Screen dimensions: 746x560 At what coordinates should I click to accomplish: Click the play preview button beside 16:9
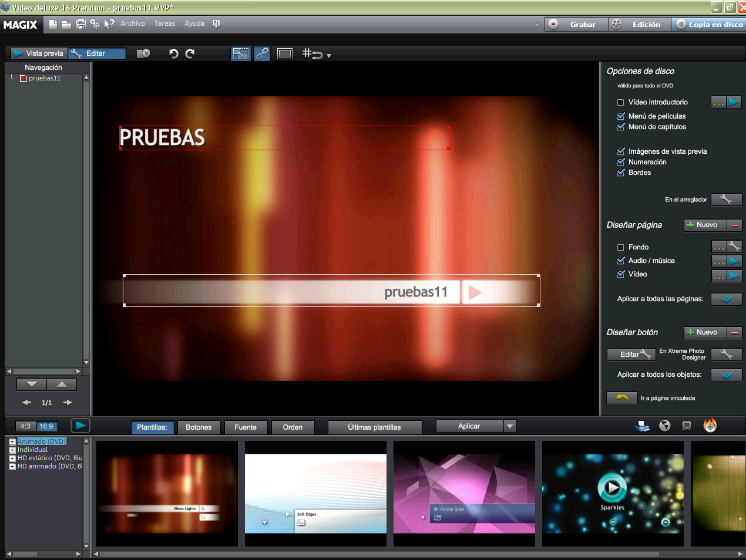[x=80, y=426]
